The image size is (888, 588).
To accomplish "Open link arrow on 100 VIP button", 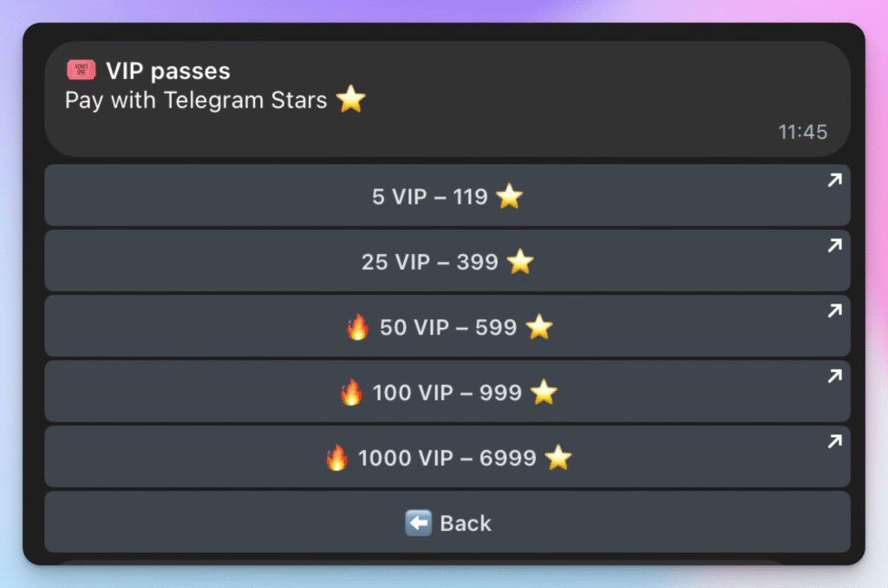I will click(x=834, y=376).
